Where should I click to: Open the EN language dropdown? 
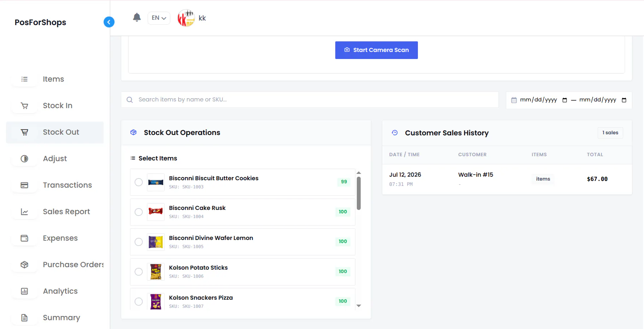point(159,18)
